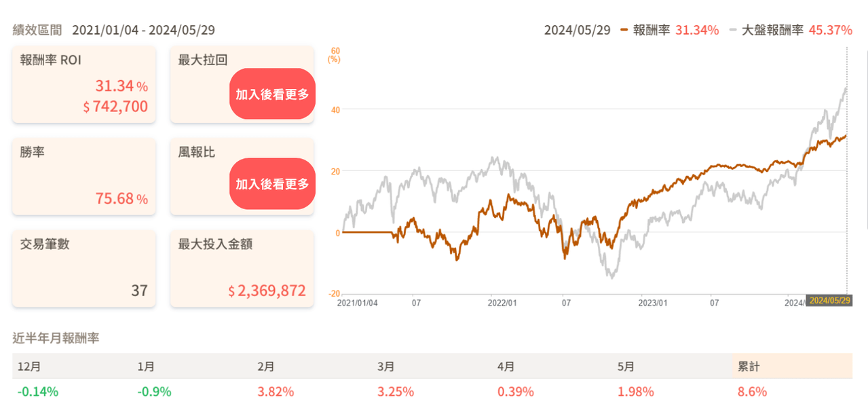Select the 勝率 75.68% card
Viewport: 868px width, 419px height.
pyautogui.click(x=84, y=177)
